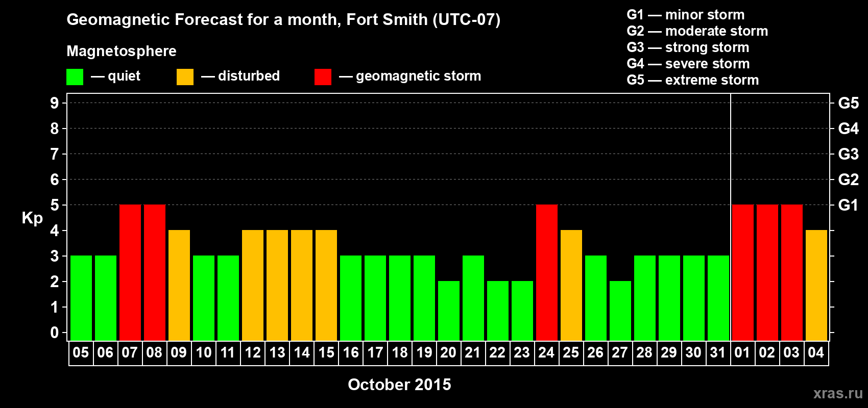This screenshot has width=868, height=408.
Task: Click the G4 label on right axis
Action: [x=848, y=129]
